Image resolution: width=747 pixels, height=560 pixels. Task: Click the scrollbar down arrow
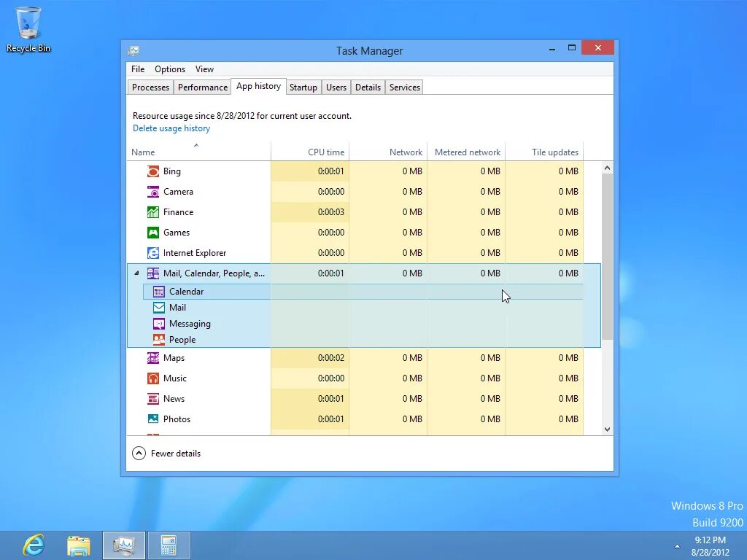point(607,429)
